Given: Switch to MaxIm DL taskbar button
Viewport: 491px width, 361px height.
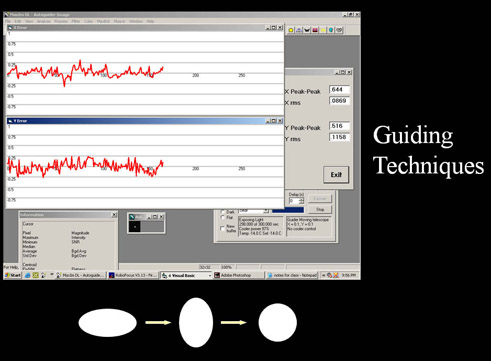Looking at the screenshot, I should click(x=80, y=275).
